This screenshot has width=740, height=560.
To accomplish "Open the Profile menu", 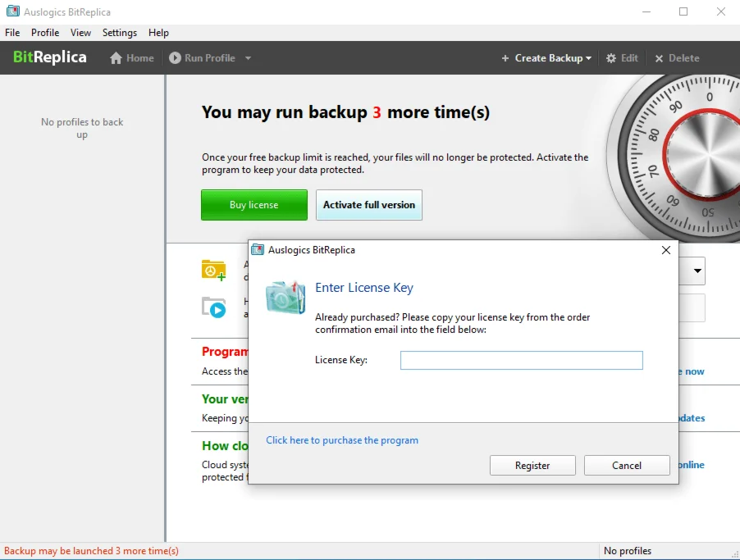I will [45, 33].
